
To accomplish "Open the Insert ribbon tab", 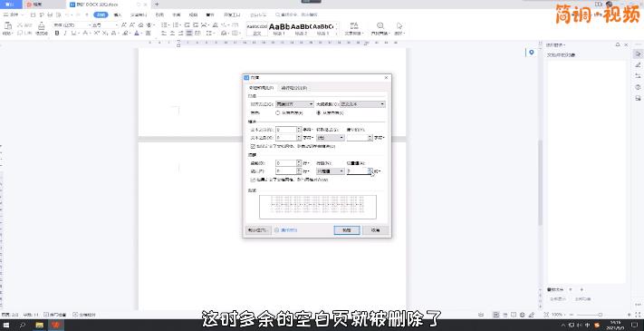I will [x=118, y=15].
